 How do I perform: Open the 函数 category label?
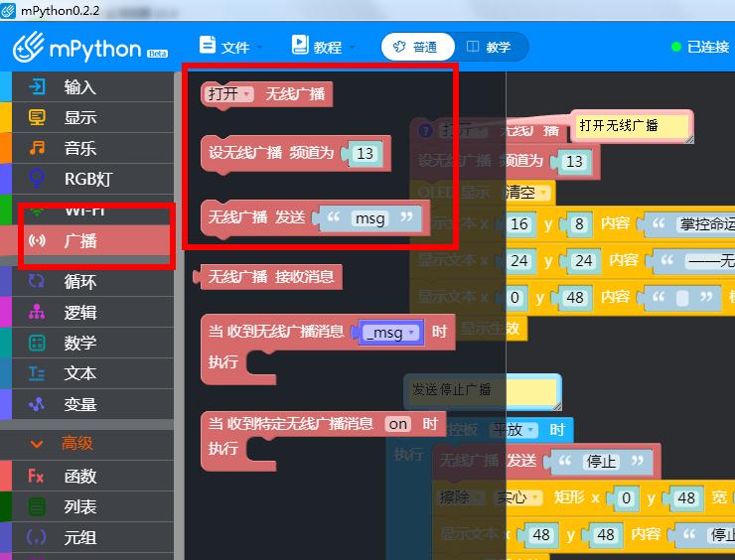click(80, 477)
